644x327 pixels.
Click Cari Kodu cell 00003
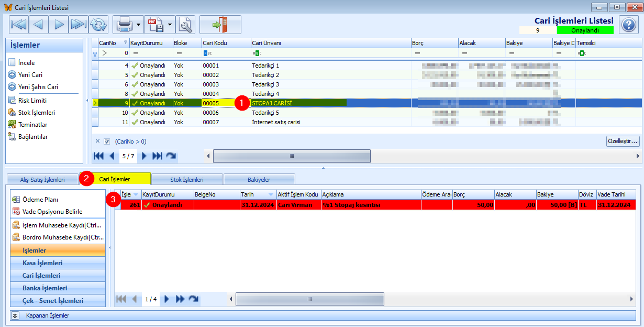pyautogui.click(x=226, y=84)
